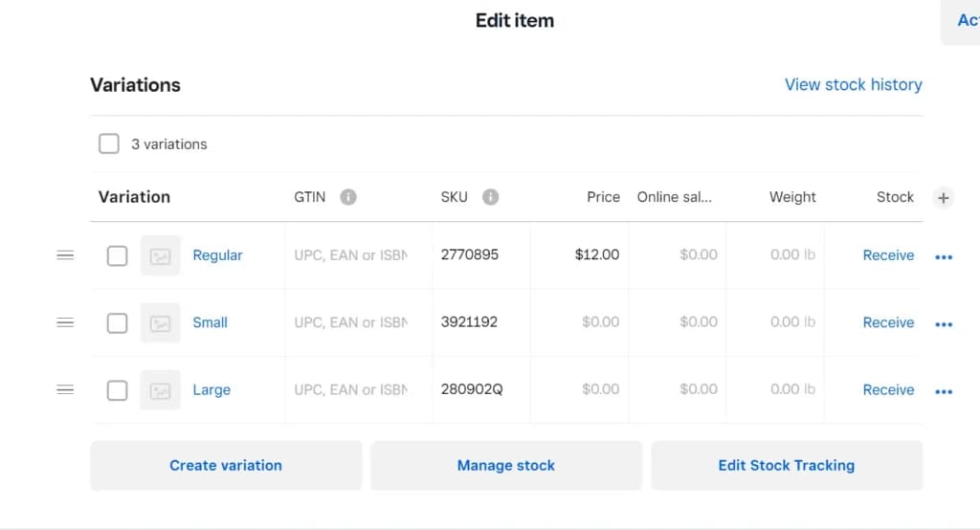Click the weight field for Large

[775, 390]
